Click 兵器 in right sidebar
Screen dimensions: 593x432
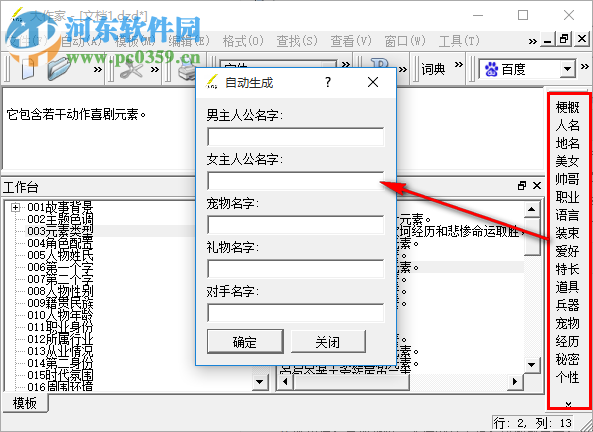point(567,305)
